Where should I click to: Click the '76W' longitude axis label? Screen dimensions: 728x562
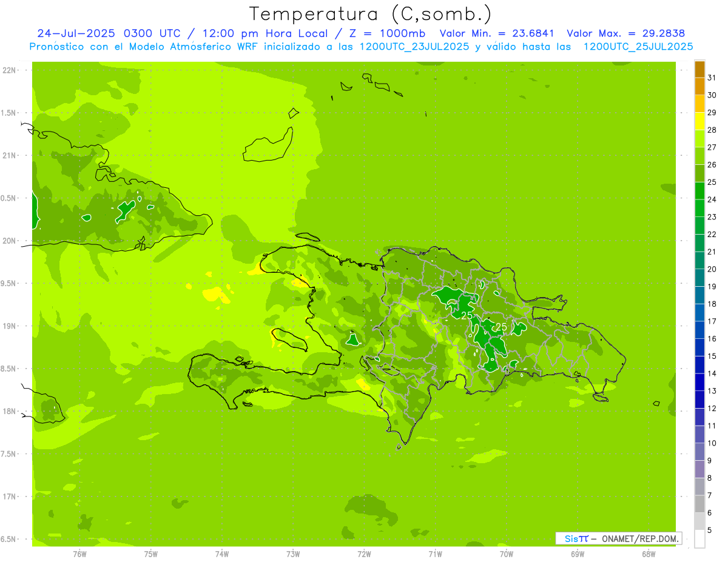[79, 554]
